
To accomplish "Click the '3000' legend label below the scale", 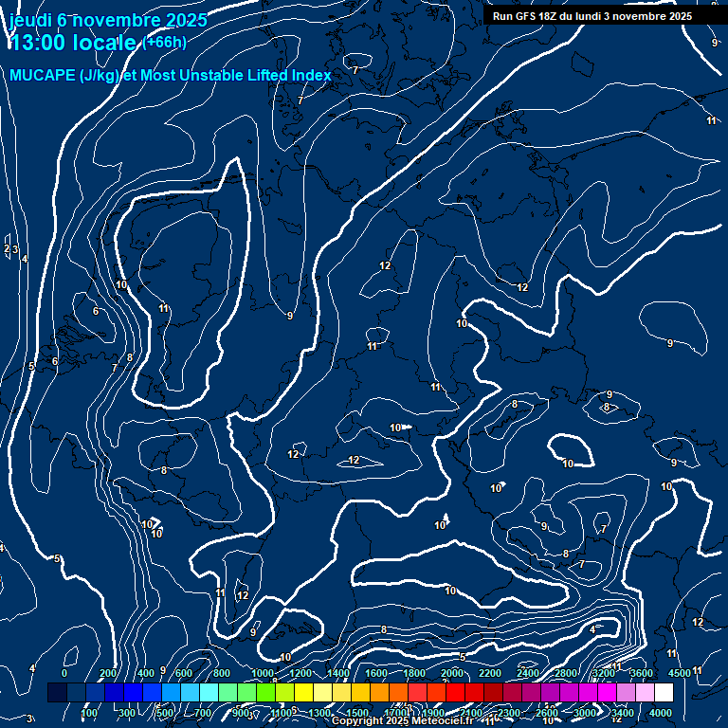I will coord(585,713).
